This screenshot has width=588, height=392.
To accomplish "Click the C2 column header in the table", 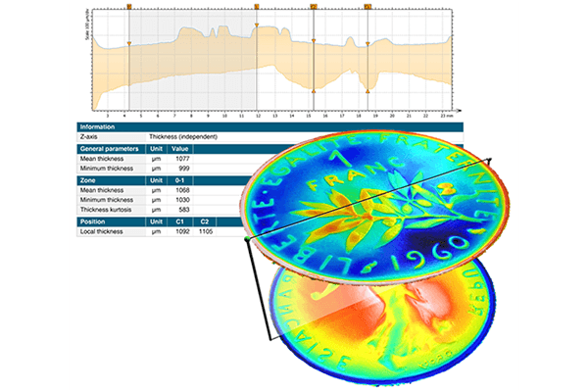I will 205,221.
